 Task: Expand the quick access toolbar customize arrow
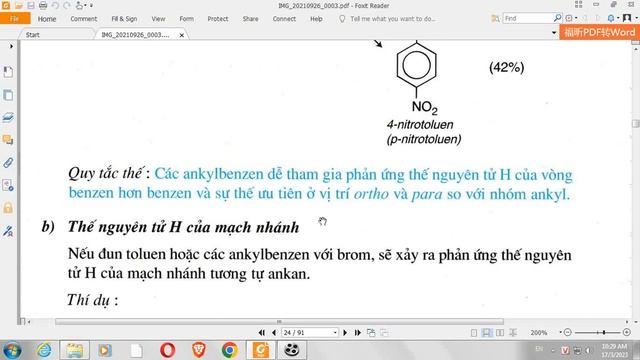point(91,5)
